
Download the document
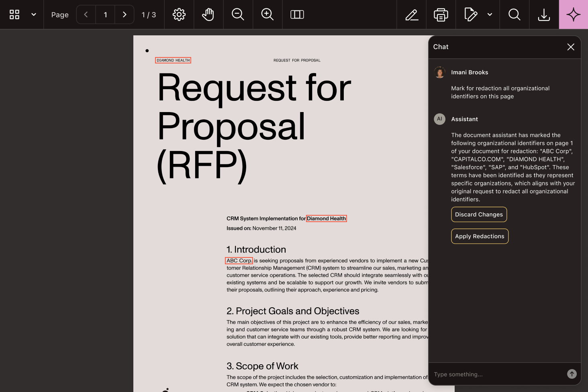[x=544, y=14]
